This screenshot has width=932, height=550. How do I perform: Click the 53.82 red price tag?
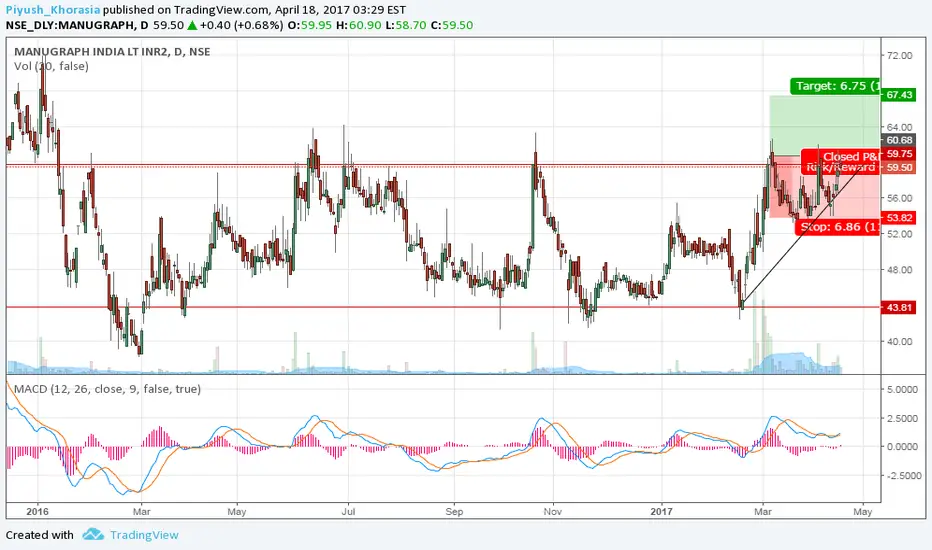pyautogui.click(x=899, y=218)
